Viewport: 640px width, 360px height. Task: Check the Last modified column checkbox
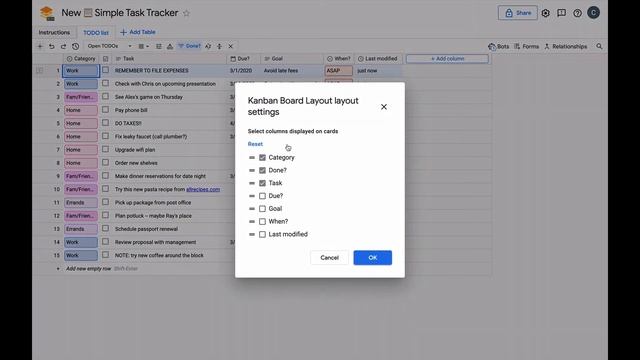[x=262, y=234]
